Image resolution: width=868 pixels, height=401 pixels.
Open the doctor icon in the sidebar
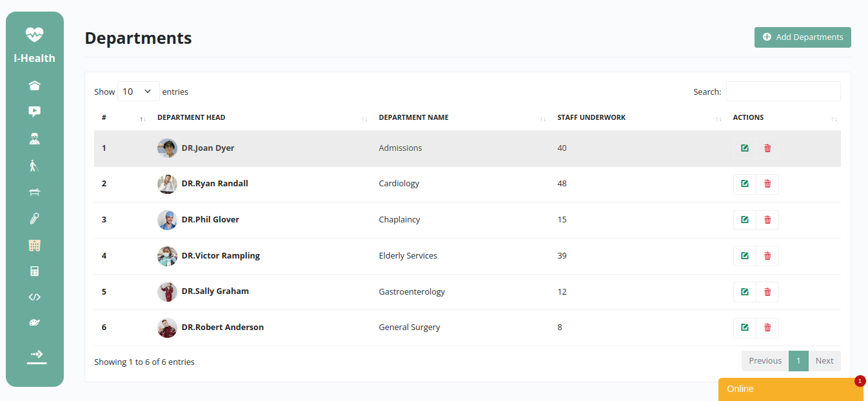click(35, 138)
